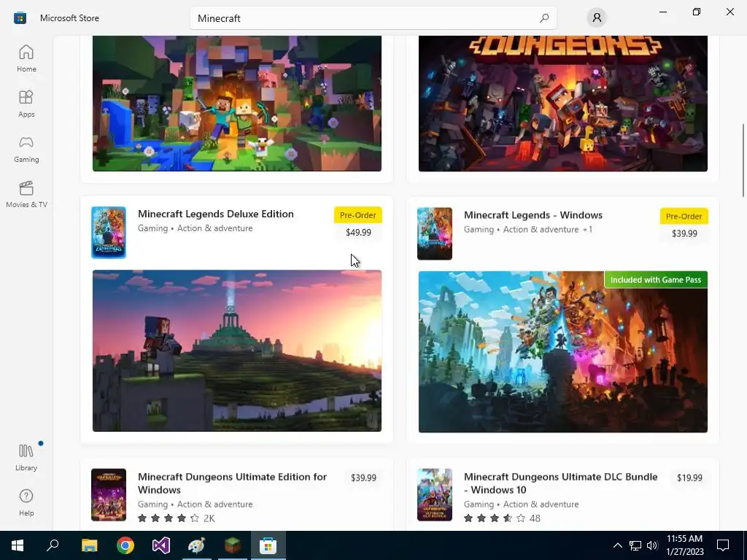Click Pre-Order badge on Legends Deluxe Edition
Viewport: 747px width, 560px height.
(x=357, y=215)
